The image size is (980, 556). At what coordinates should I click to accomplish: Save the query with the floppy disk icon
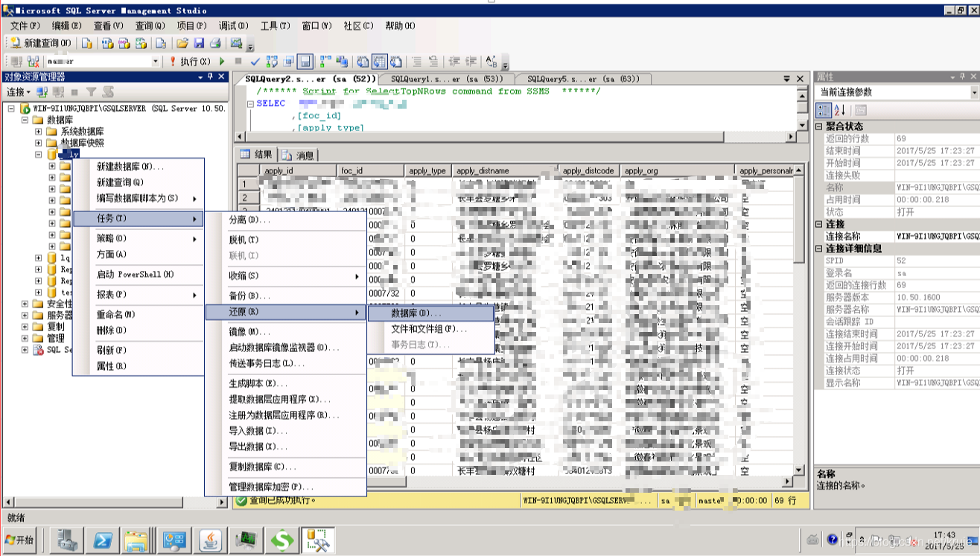(x=199, y=43)
